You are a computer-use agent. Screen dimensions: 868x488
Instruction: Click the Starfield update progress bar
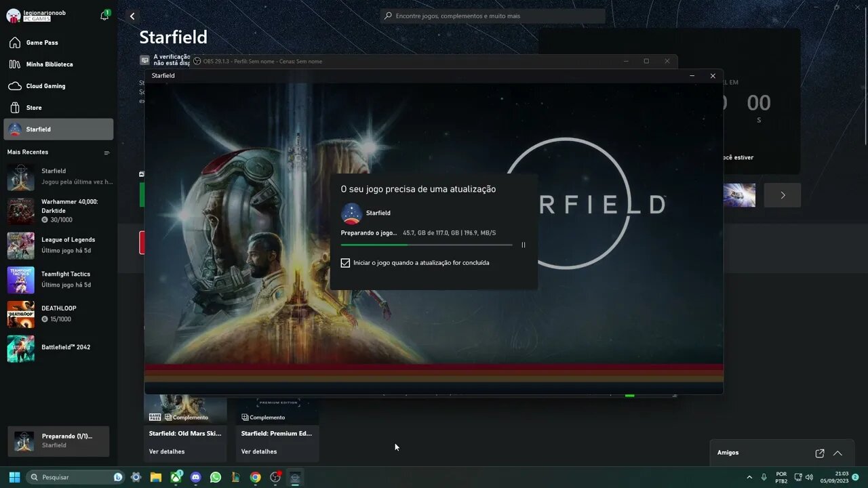click(x=427, y=245)
